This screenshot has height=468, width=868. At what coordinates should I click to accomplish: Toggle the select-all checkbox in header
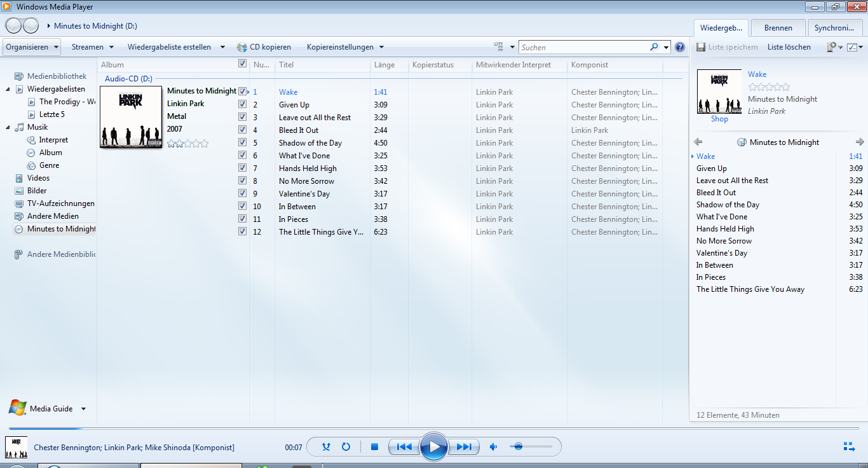[x=242, y=64]
